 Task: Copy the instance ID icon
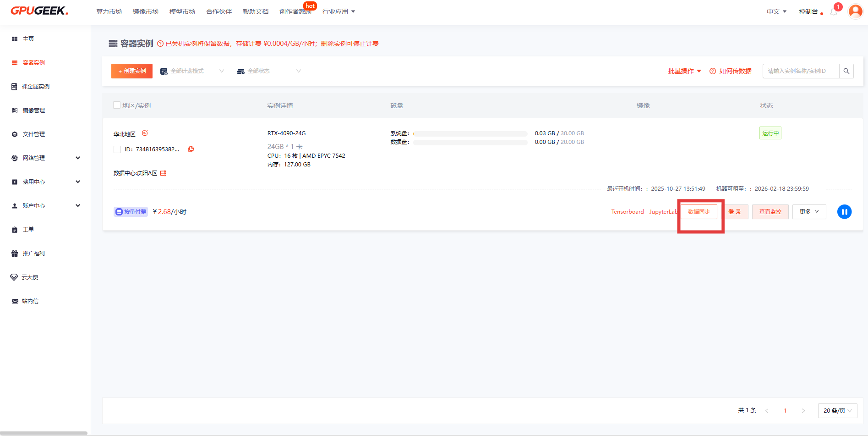point(191,149)
